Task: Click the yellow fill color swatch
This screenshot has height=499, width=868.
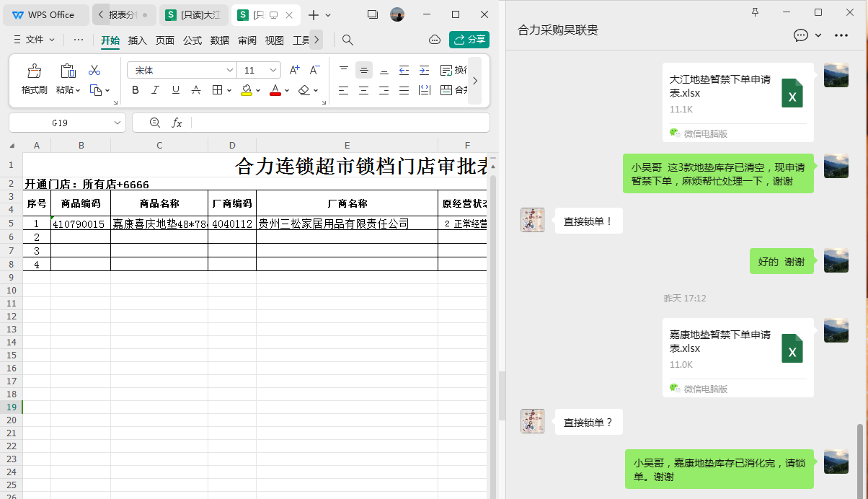Action: [x=247, y=90]
